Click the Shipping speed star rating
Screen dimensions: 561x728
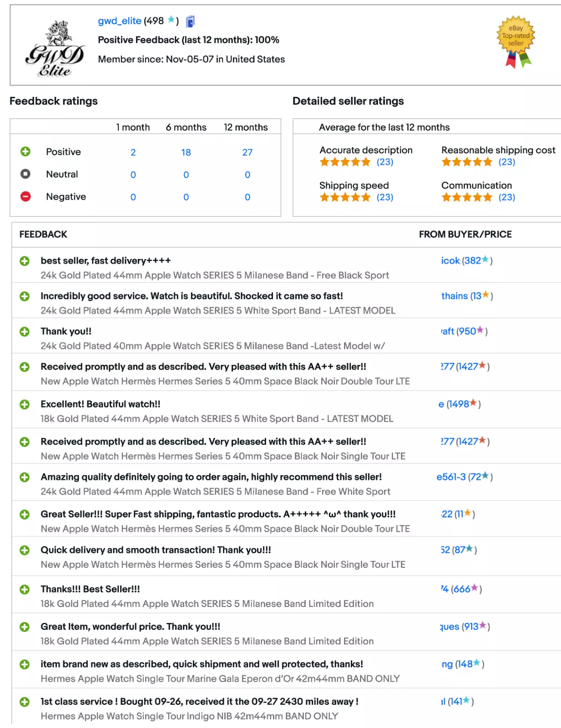(x=345, y=197)
